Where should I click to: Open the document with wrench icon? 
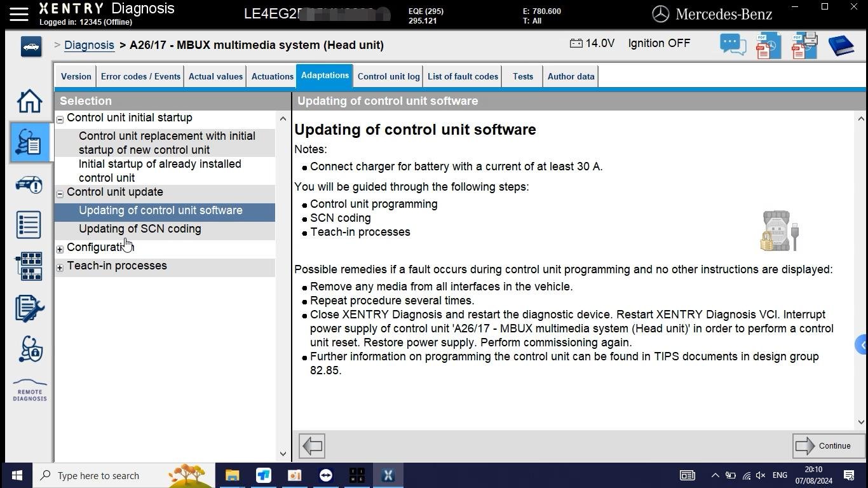pyautogui.click(x=29, y=308)
